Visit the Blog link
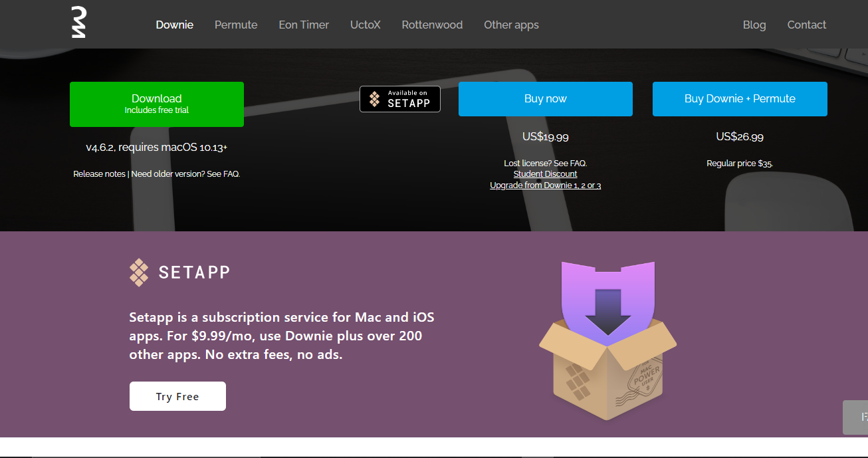Viewport: 868px width, 458px height. click(754, 25)
